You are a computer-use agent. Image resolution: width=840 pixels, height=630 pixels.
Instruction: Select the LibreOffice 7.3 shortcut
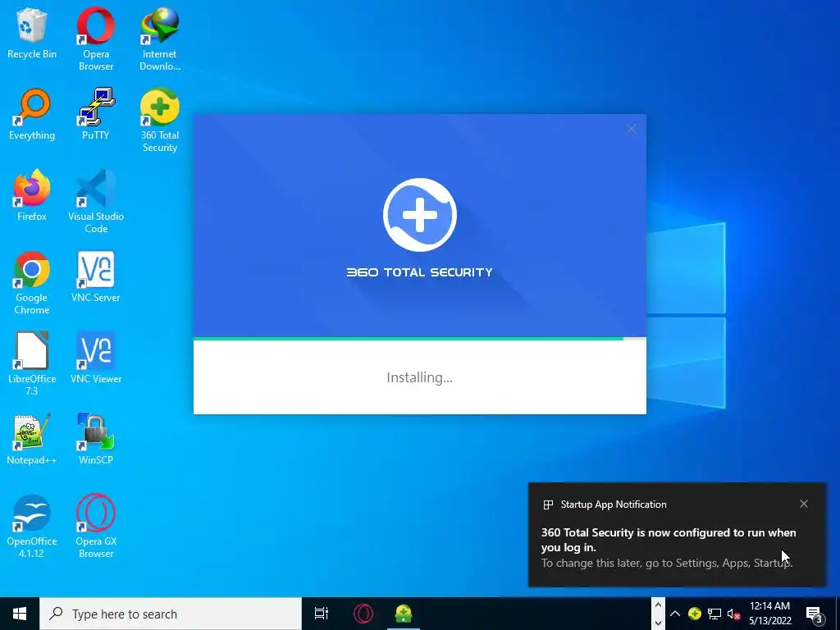(x=32, y=363)
